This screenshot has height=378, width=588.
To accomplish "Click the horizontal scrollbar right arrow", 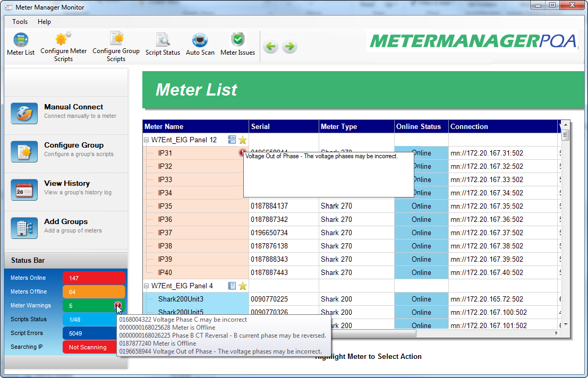I will (557, 333).
